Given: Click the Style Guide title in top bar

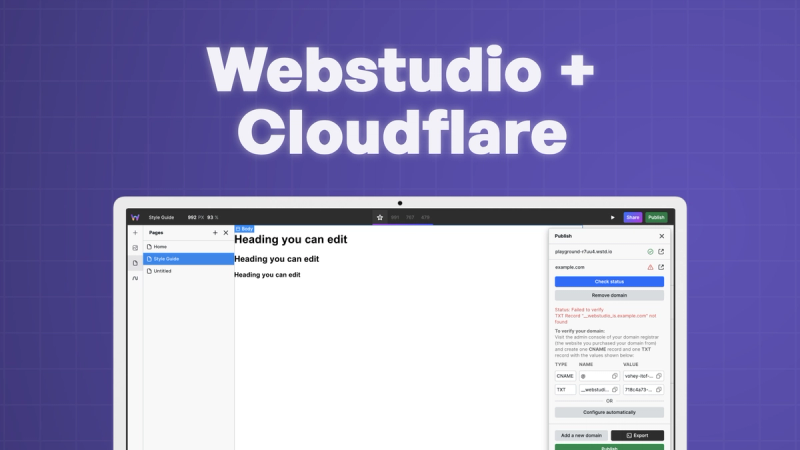Looking at the screenshot, I should coord(161,217).
